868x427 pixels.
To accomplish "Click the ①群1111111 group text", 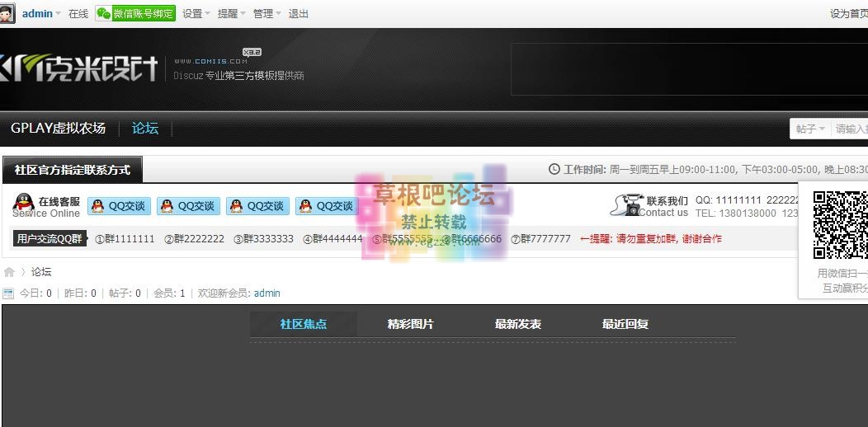I will click(125, 239).
